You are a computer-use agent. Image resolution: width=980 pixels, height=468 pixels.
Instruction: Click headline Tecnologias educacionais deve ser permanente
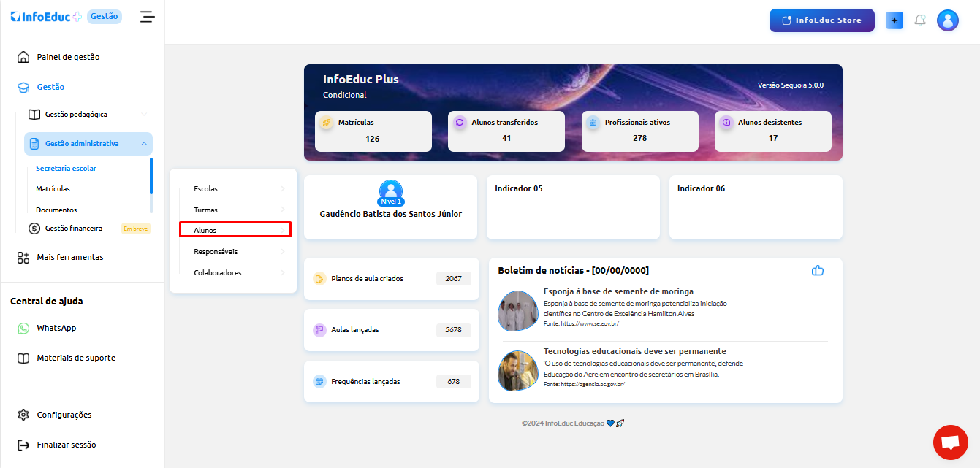pos(635,351)
